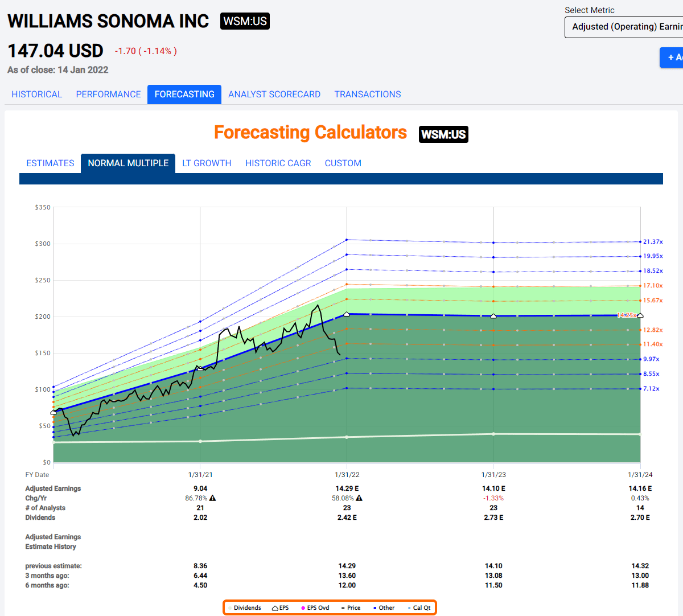Click the 1/31/23 fiscal year date label
The height and width of the screenshot is (616, 683).
pyautogui.click(x=493, y=475)
